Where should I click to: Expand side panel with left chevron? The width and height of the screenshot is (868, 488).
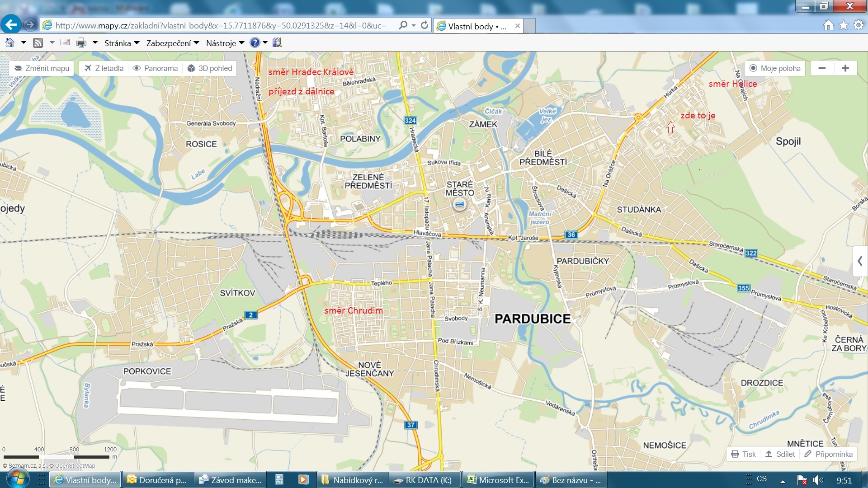coord(860,261)
